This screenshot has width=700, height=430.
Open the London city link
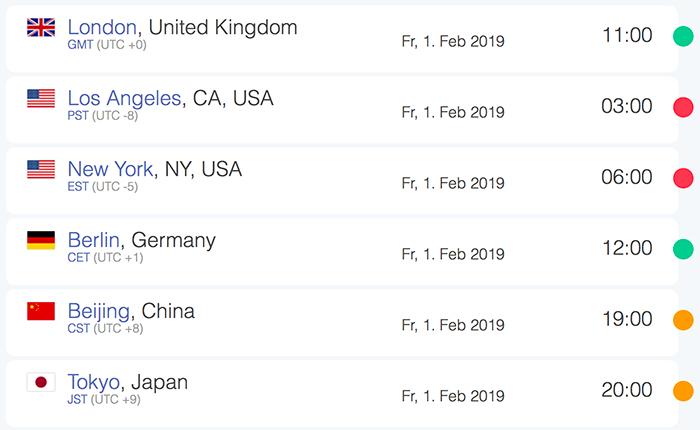(102, 27)
